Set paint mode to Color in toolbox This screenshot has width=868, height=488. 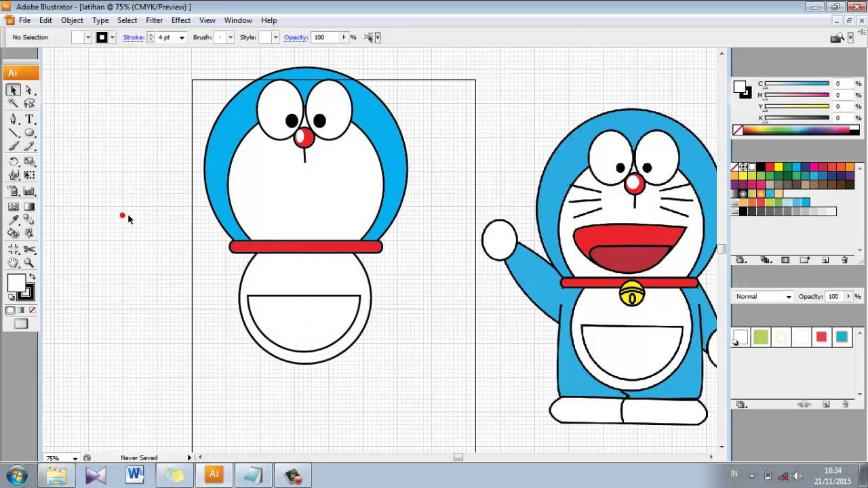[10, 310]
